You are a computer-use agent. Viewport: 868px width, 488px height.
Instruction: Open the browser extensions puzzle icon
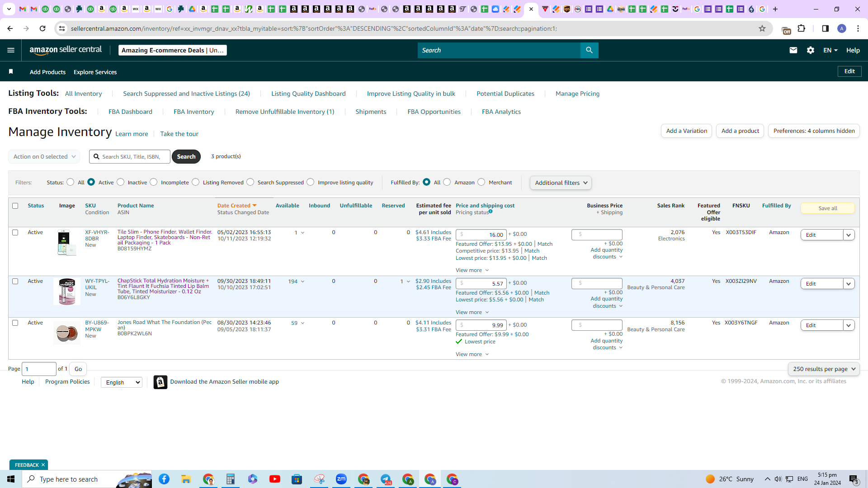click(x=802, y=28)
